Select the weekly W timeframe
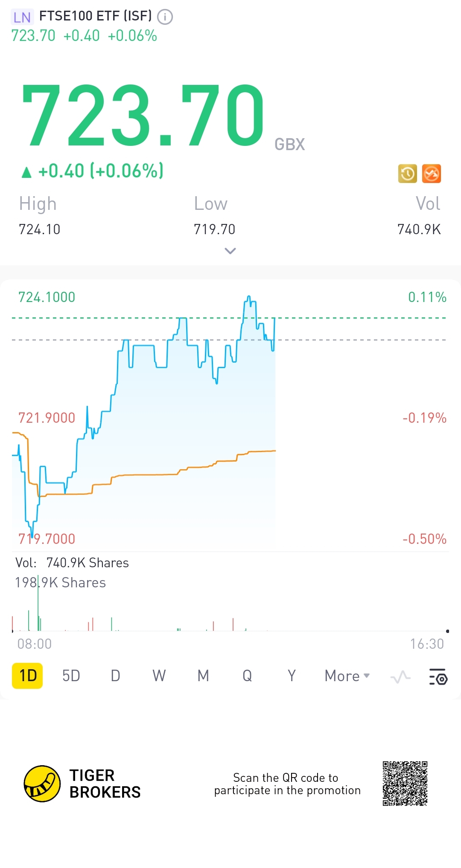Screen dimensions: 461x868 [x=159, y=676]
